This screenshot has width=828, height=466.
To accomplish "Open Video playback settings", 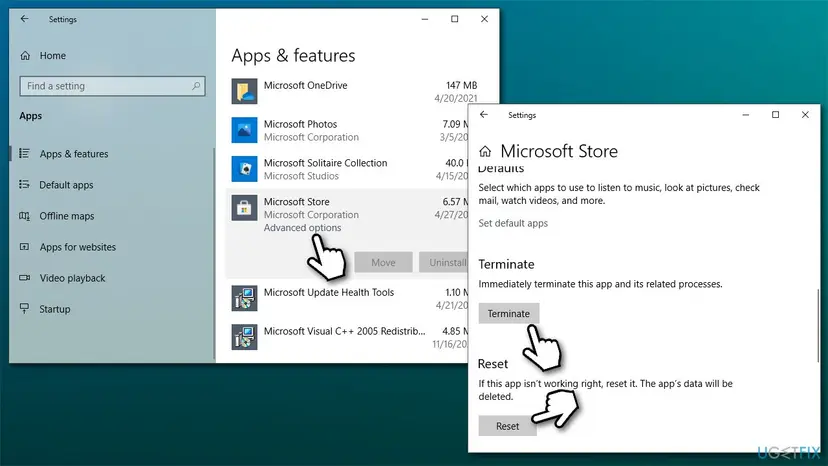I will (x=72, y=278).
